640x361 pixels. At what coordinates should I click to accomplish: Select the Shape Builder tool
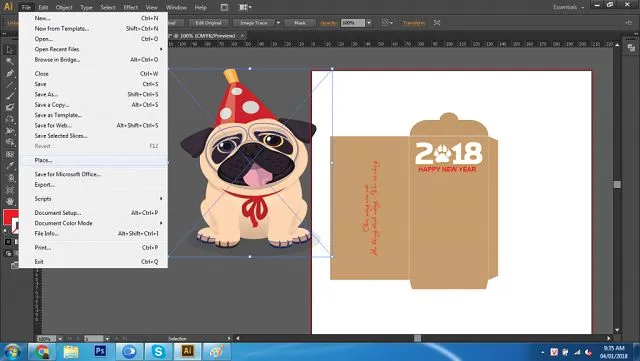click(x=9, y=142)
